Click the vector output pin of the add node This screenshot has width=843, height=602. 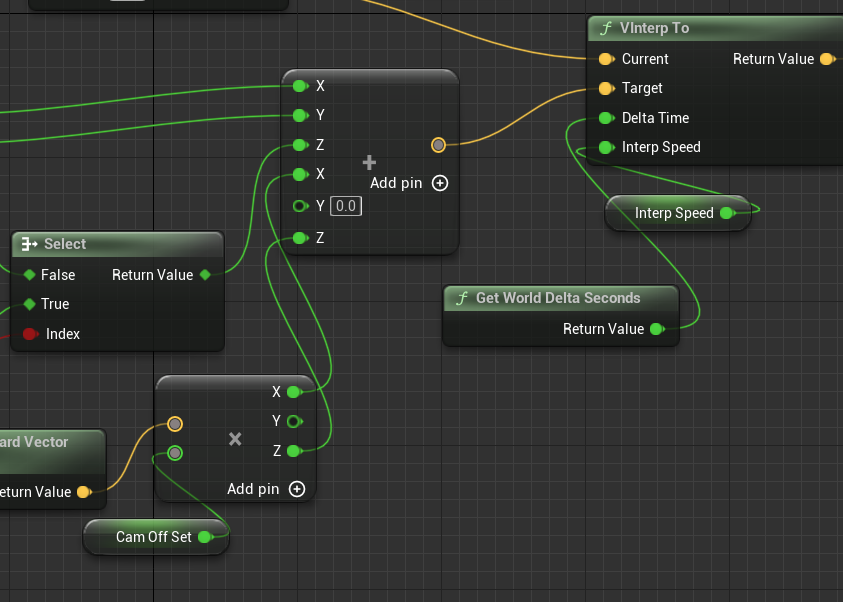coord(438,145)
